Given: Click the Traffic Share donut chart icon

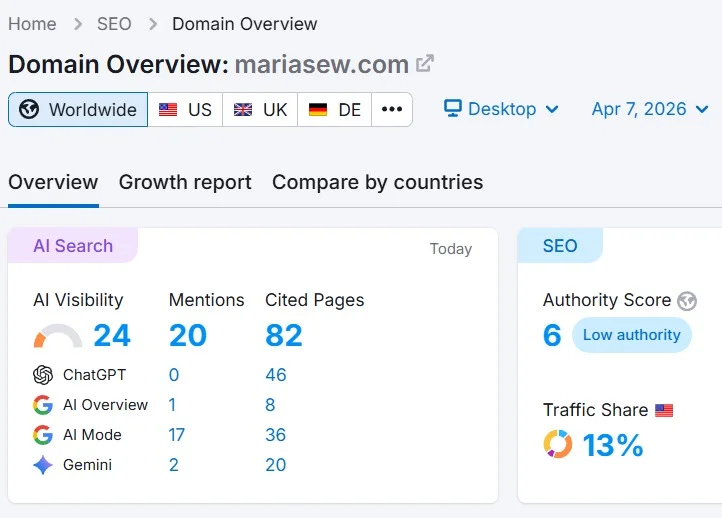Looking at the screenshot, I should coord(558,444).
